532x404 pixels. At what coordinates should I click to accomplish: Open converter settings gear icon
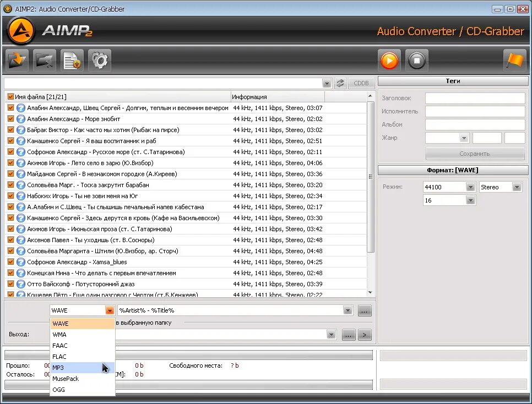pyautogui.click(x=100, y=61)
